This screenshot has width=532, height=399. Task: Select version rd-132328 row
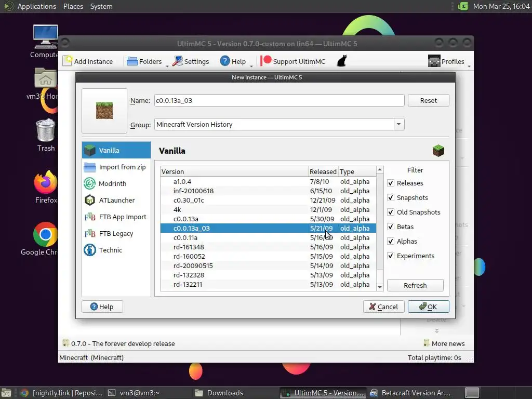[x=268, y=275]
